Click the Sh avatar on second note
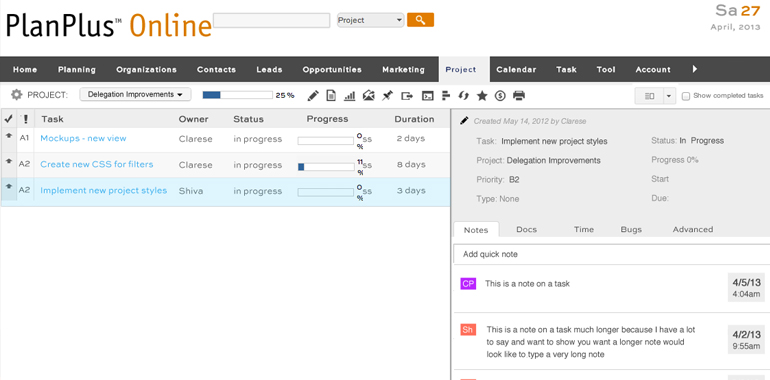The height and width of the screenshot is (380, 770). [x=468, y=330]
